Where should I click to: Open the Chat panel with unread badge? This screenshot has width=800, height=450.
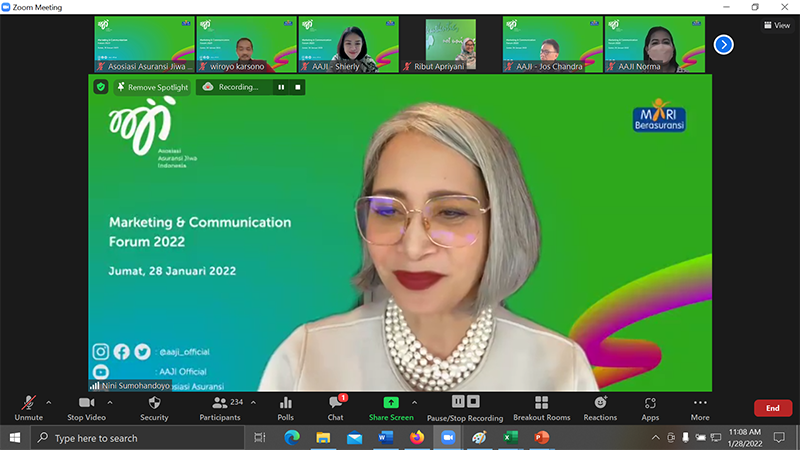pyautogui.click(x=336, y=408)
